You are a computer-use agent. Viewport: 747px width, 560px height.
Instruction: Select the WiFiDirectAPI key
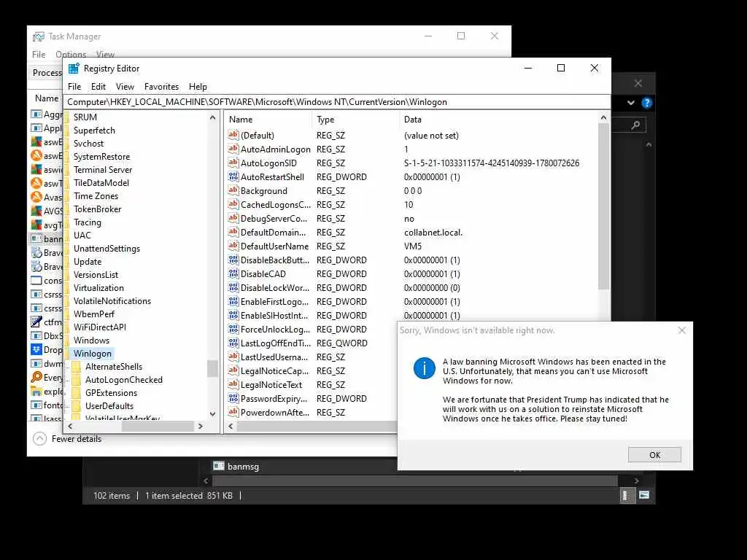point(99,327)
